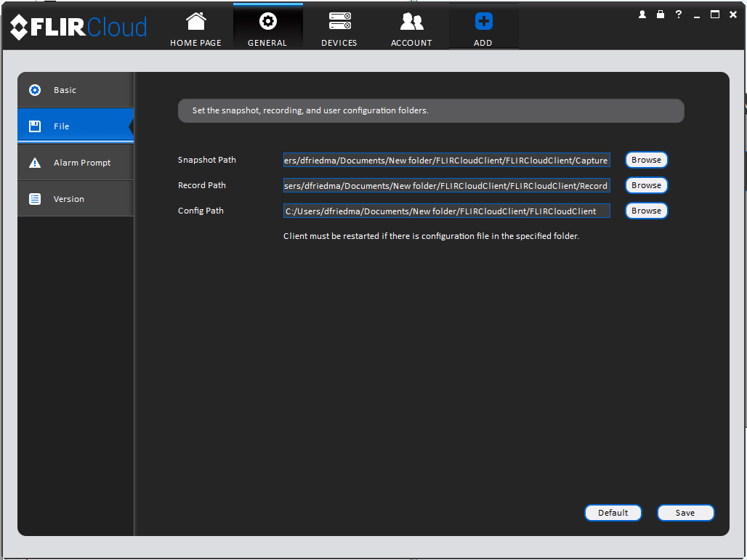
Task: Open help via question mark icon
Action: [679, 15]
